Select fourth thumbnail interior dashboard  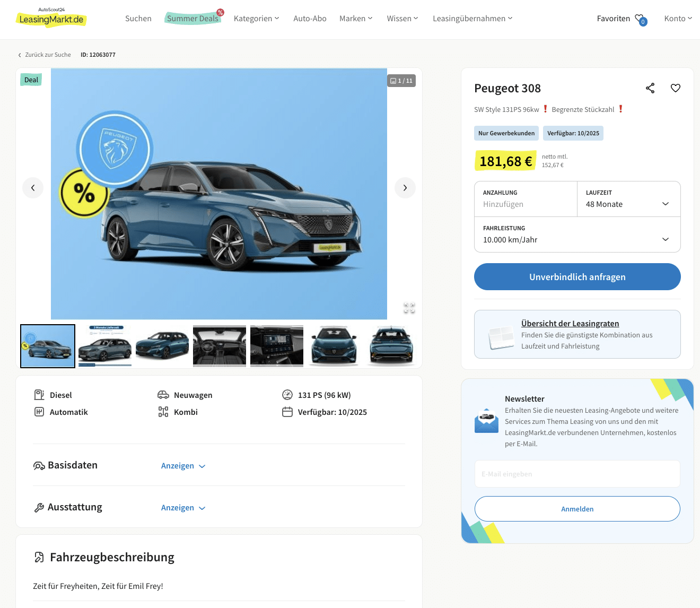click(220, 346)
